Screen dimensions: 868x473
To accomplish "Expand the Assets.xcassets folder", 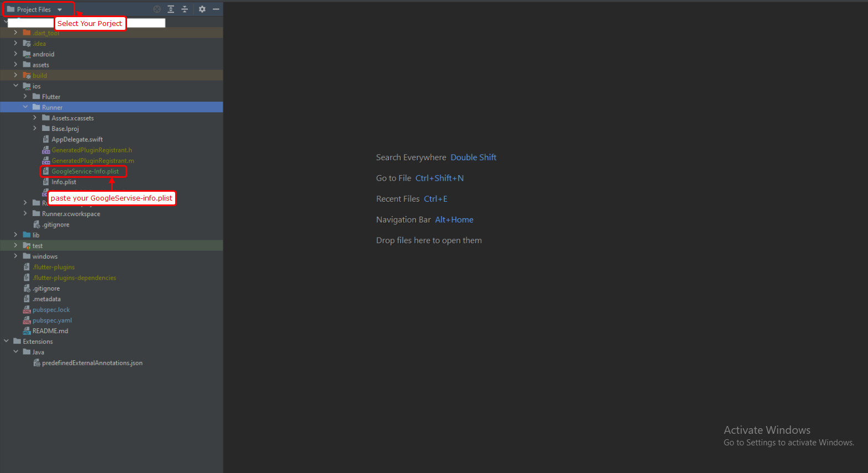I will [35, 118].
